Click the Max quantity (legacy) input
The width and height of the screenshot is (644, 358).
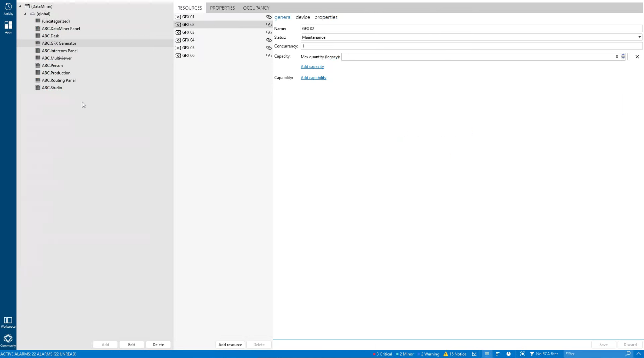click(x=481, y=57)
